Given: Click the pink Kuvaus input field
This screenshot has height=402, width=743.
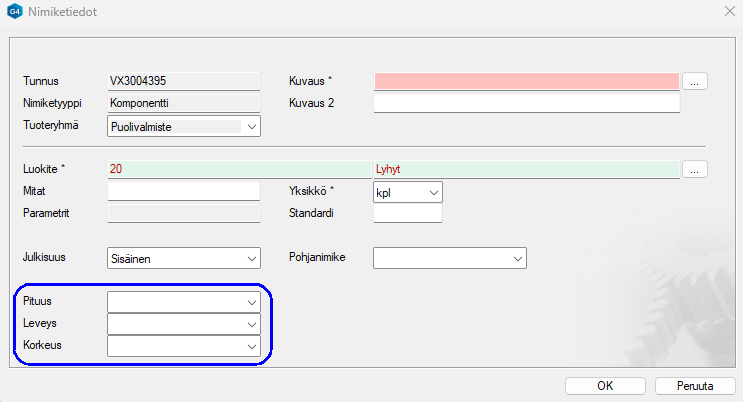Looking at the screenshot, I should point(526,81).
